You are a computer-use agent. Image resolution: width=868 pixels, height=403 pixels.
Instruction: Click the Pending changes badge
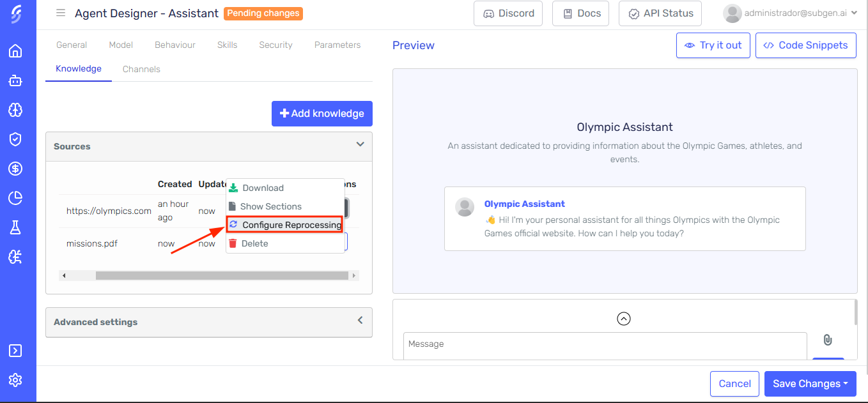263,13
